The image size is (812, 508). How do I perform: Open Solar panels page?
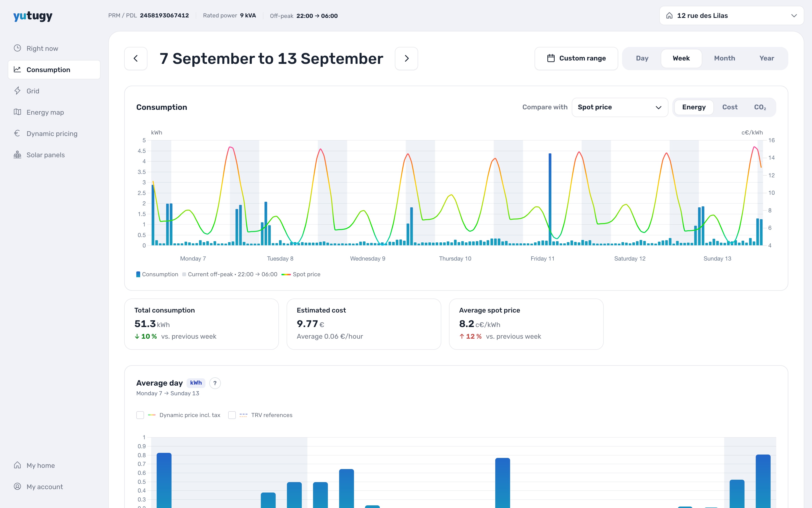(x=54, y=155)
